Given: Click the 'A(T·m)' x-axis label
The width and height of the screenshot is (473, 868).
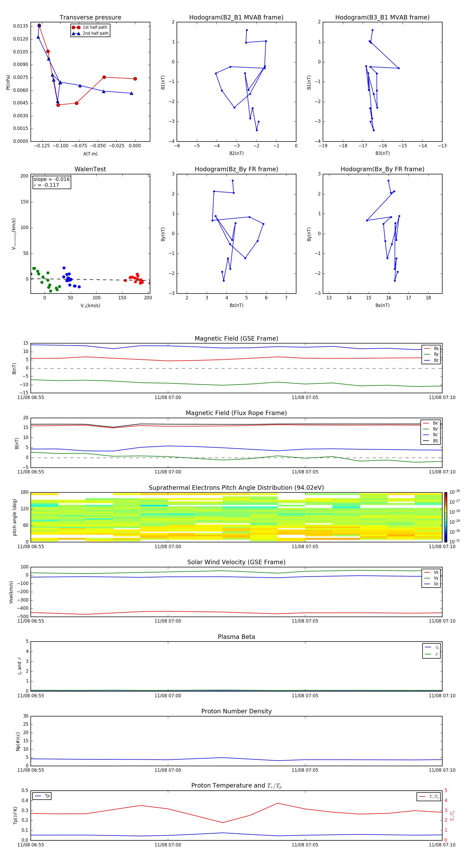Looking at the screenshot, I should click(90, 154).
